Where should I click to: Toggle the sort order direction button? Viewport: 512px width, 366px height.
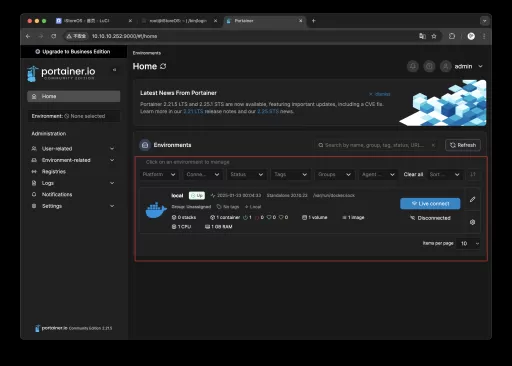473,174
